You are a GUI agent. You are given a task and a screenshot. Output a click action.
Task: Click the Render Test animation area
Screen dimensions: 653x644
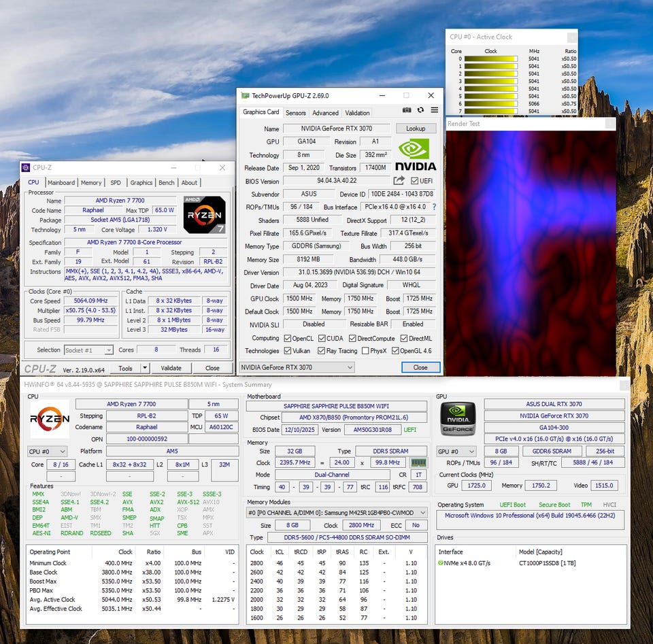pyautogui.click(x=530, y=253)
